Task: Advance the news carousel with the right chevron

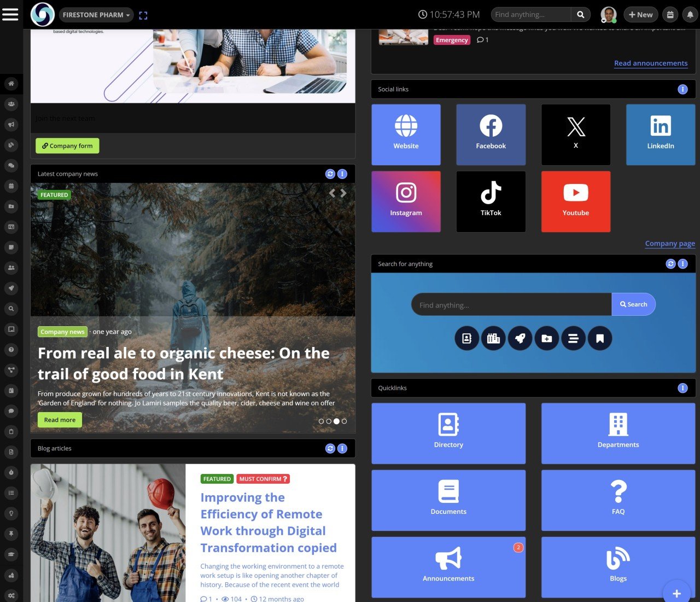Action: point(343,193)
